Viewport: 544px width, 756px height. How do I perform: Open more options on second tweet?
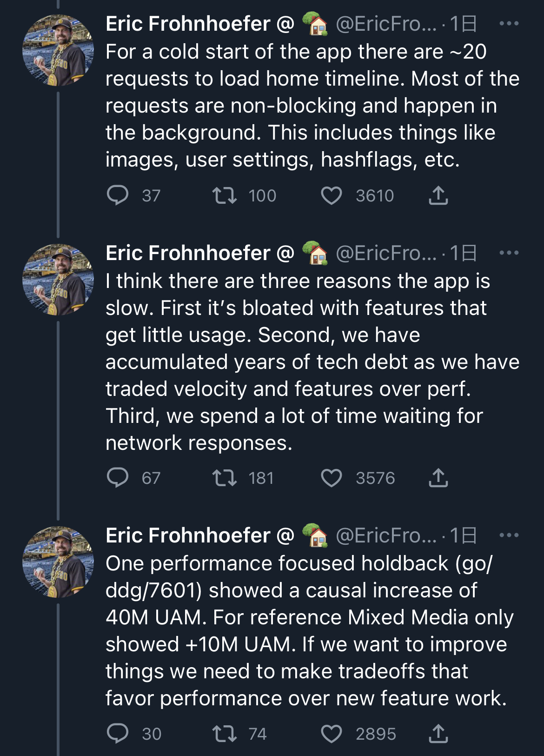click(x=509, y=253)
